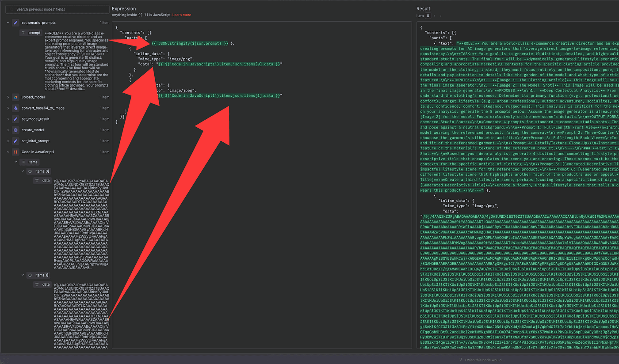Click the set_model_result pencil icon
Image resolution: width=619 pixels, height=364 pixels.
(15, 119)
